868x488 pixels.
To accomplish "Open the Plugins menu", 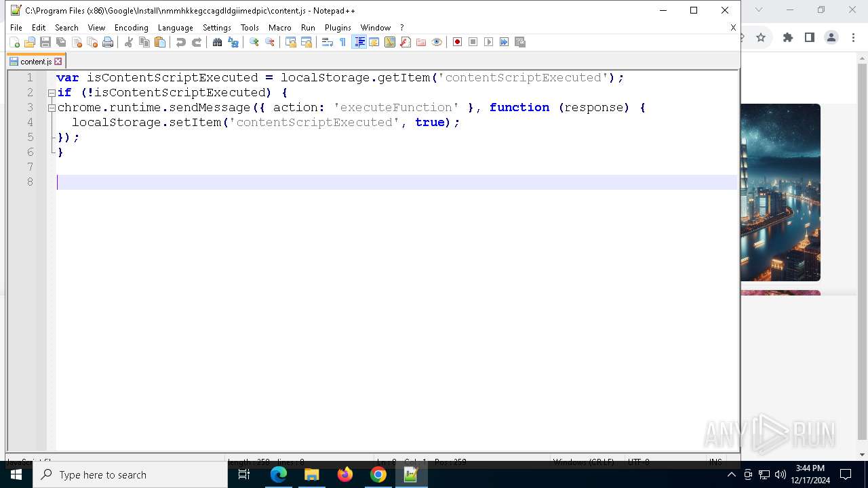I will pos(338,28).
